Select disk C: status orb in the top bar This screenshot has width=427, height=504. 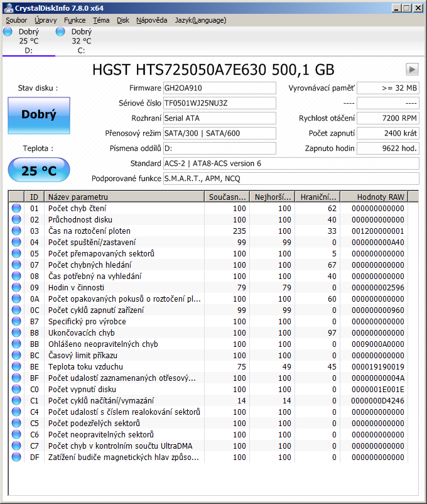click(x=60, y=31)
